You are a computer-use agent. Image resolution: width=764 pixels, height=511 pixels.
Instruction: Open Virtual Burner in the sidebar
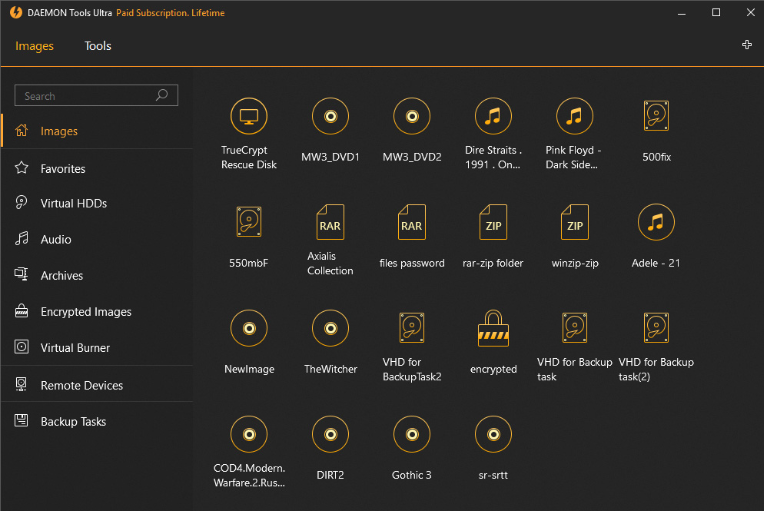97,348
